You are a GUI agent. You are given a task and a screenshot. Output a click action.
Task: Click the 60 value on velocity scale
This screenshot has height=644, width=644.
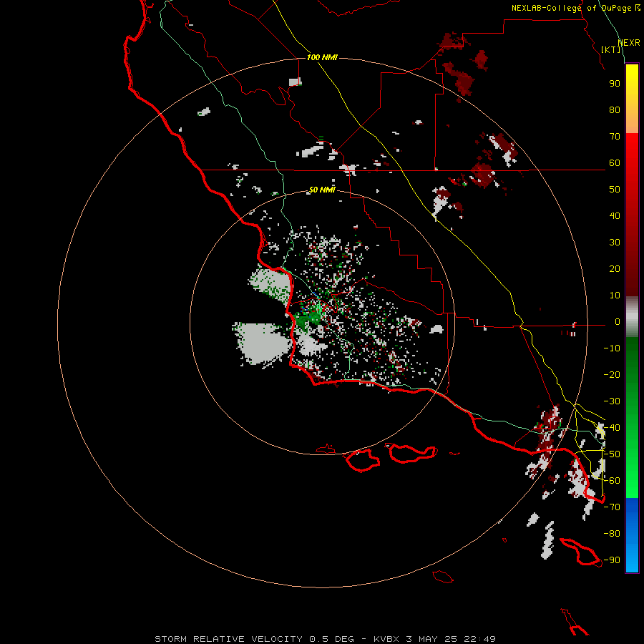(x=615, y=163)
